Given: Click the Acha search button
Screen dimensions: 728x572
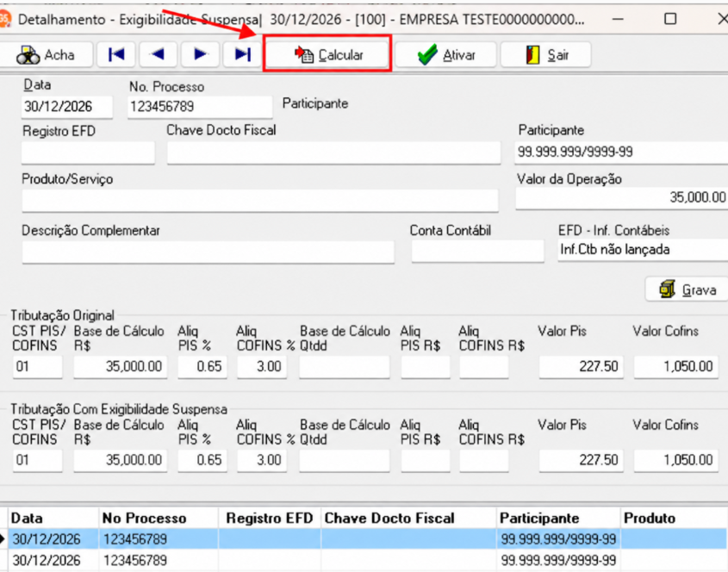Looking at the screenshot, I should pos(47,55).
